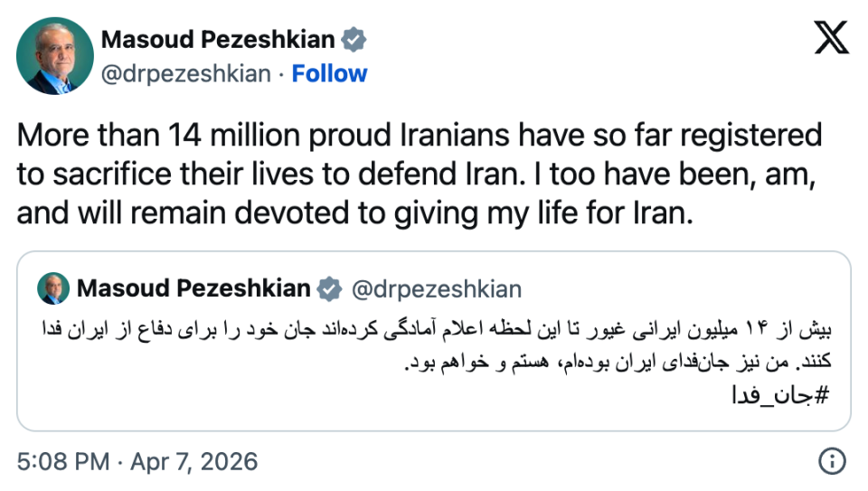Open the @drpezeshkian handle under the top name
Screen dimensions: 868x491
point(185,73)
